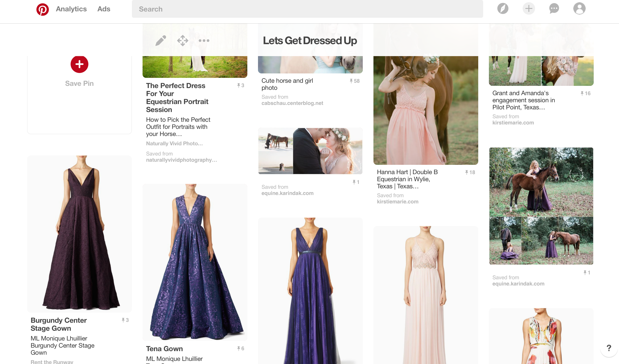Click the red Save Pin plus button
Viewport: 619px width, 364px height.
pyautogui.click(x=79, y=64)
